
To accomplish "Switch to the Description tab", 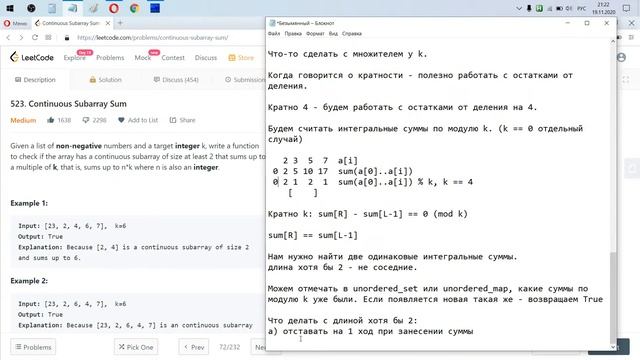I will (x=35, y=80).
